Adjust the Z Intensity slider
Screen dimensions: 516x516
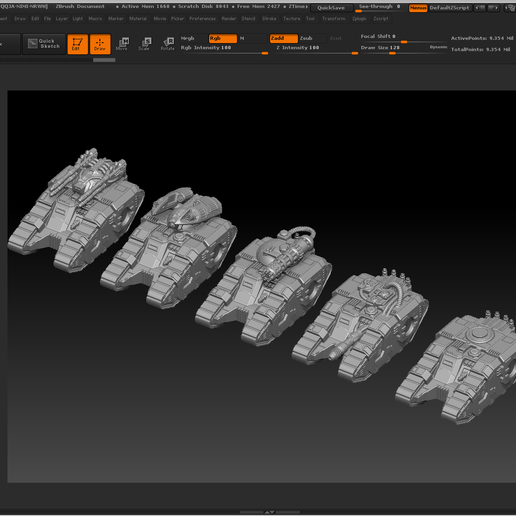[317, 50]
